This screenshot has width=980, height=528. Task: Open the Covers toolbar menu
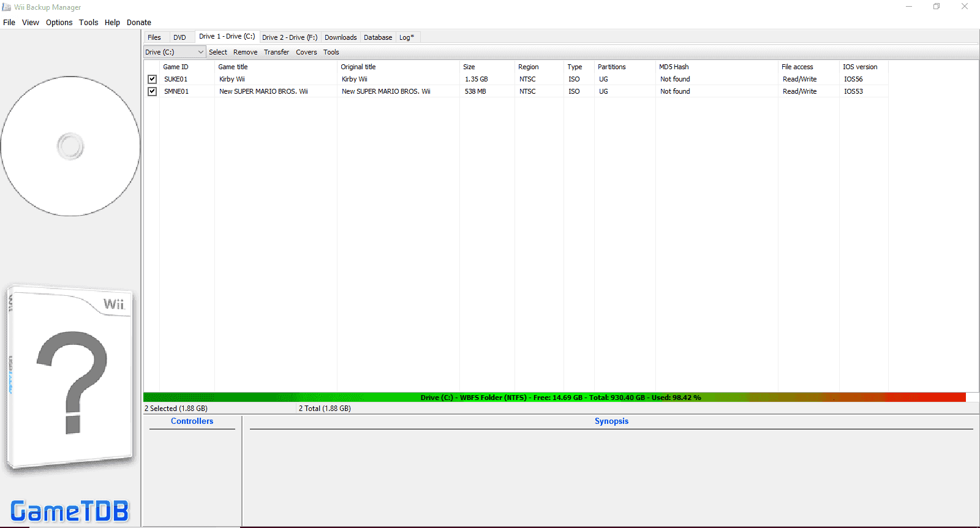coord(306,52)
